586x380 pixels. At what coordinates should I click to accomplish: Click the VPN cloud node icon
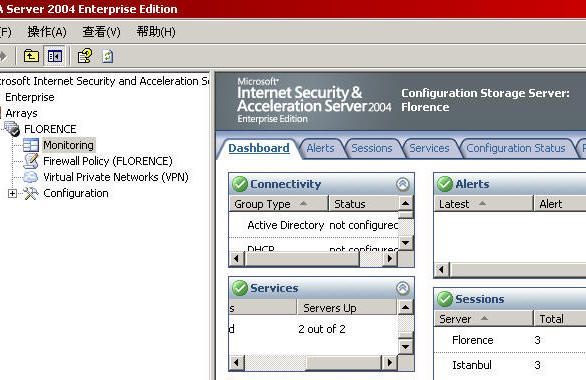tap(31, 177)
